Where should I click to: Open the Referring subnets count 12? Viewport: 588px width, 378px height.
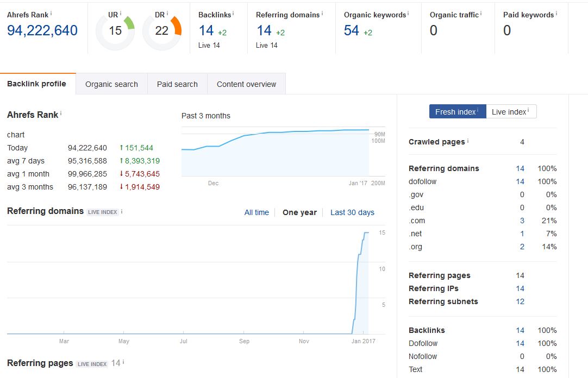[520, 301]
